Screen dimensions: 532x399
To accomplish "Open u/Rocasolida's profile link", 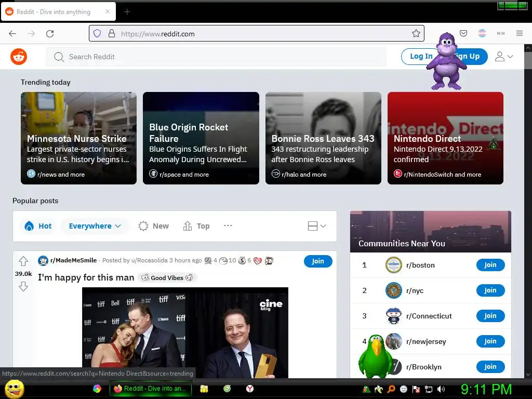I will (x=149, y=260).
